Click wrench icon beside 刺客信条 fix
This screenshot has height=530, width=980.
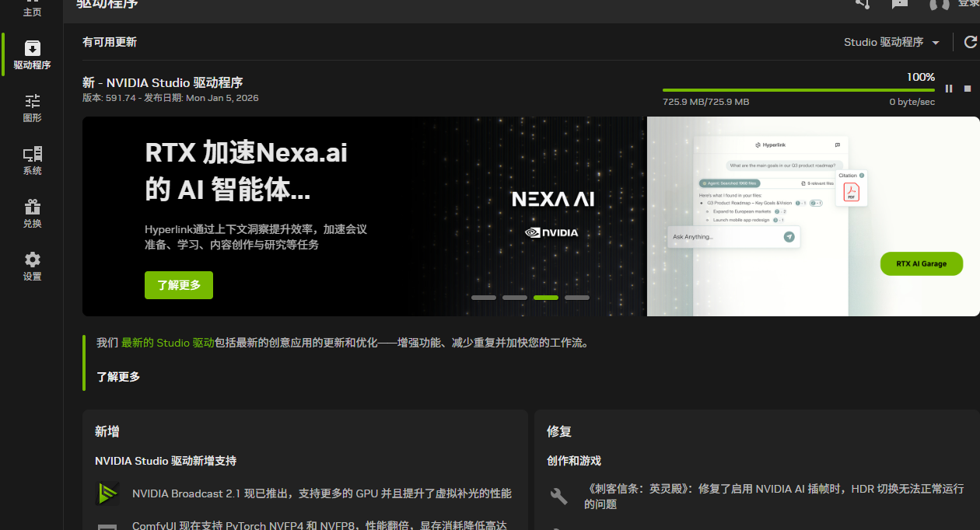[558, 496]
